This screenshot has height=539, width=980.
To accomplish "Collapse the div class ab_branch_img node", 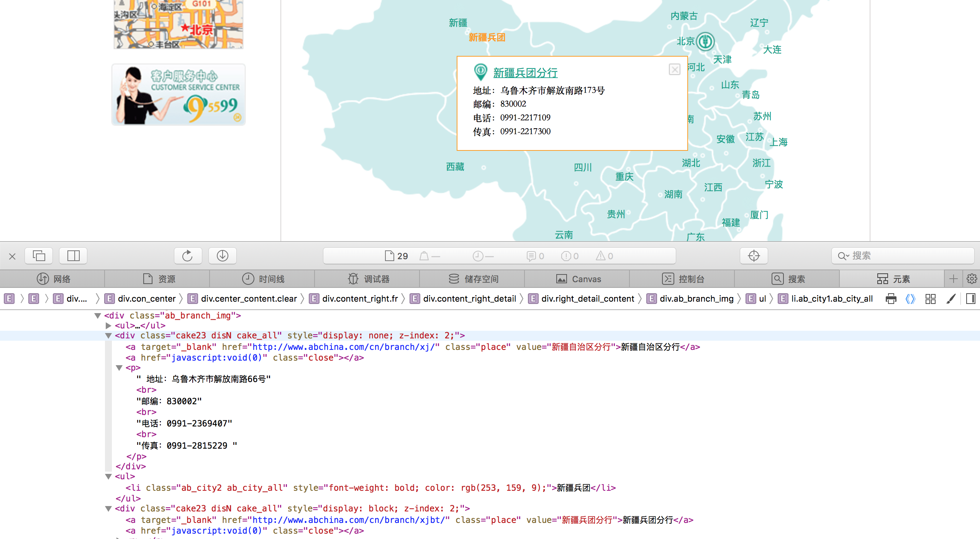I will tap(98, 316).
